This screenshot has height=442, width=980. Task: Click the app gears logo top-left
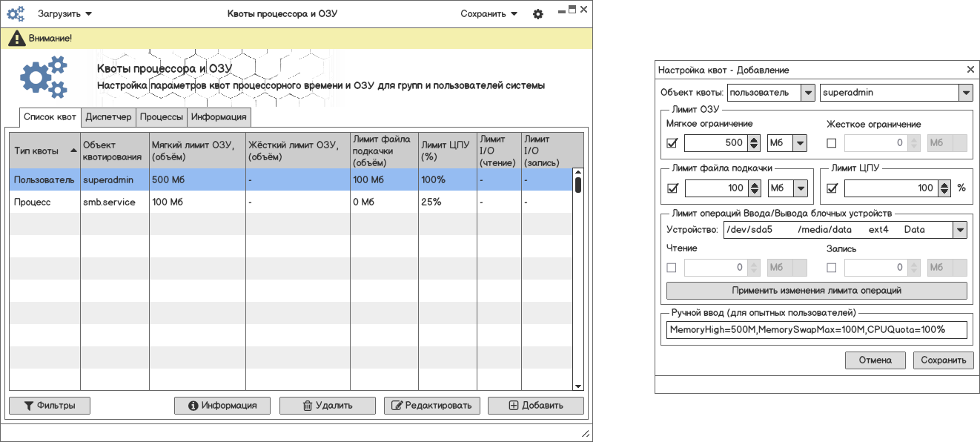point(16,13)
